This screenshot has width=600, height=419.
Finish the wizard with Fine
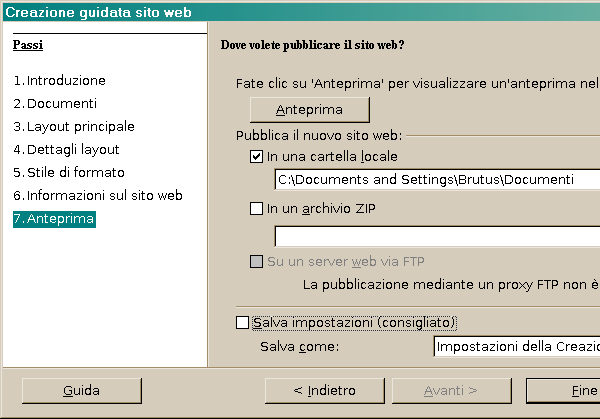pos(565,390)
